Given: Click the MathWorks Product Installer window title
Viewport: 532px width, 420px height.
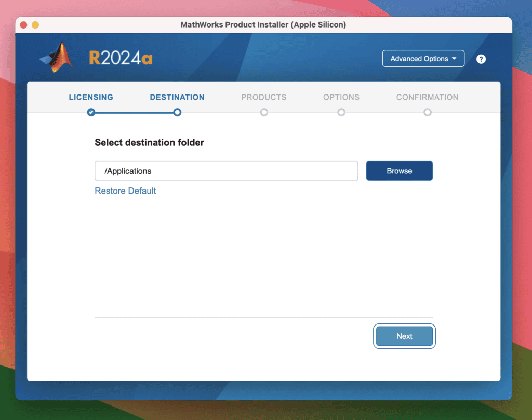Looking at the screenshot, I should pos(263,25).
